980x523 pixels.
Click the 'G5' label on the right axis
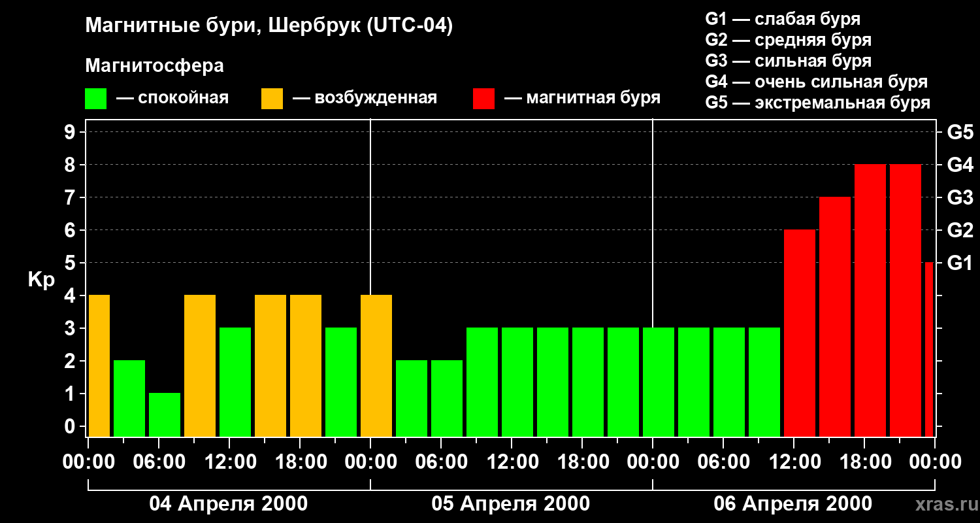click(960, 132)
